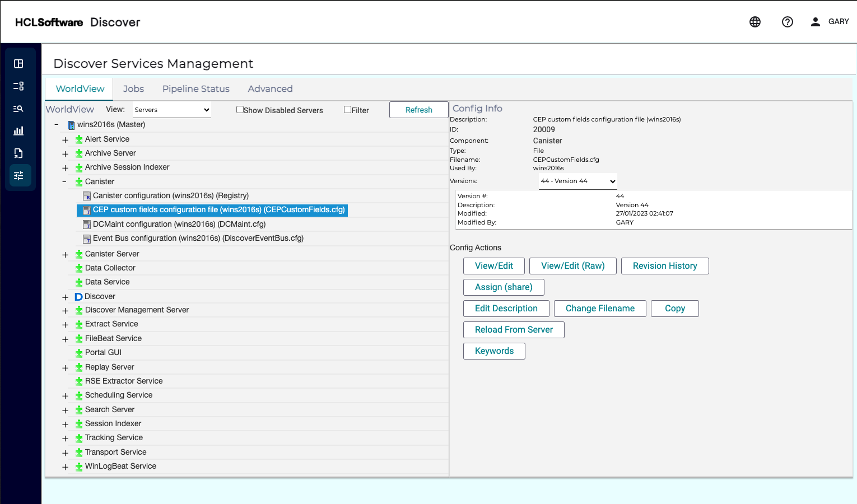Image resolution: width=857 pixels, height=504 pixels.
Task: Click the globe language icon
Action: tap(755, 22)
